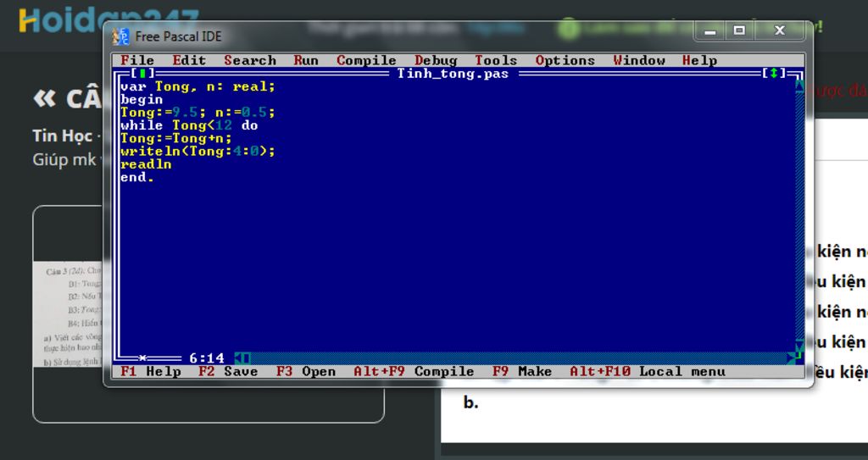Click the vertical scrollbar up arrow
The image size is (868, 460).
799,86
